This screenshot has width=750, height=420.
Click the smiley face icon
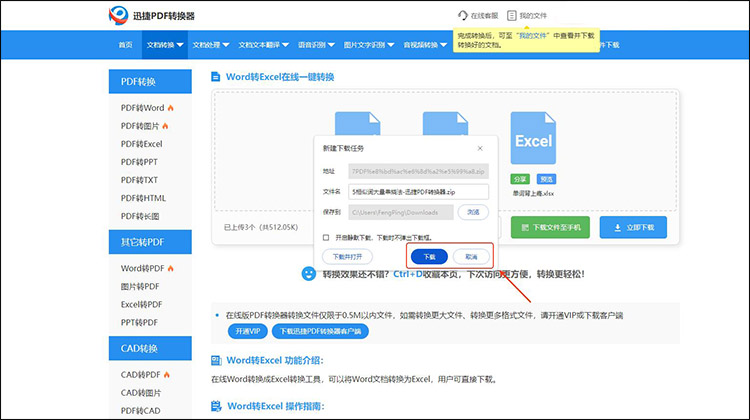pyautogui.click(x=309, y=274)
